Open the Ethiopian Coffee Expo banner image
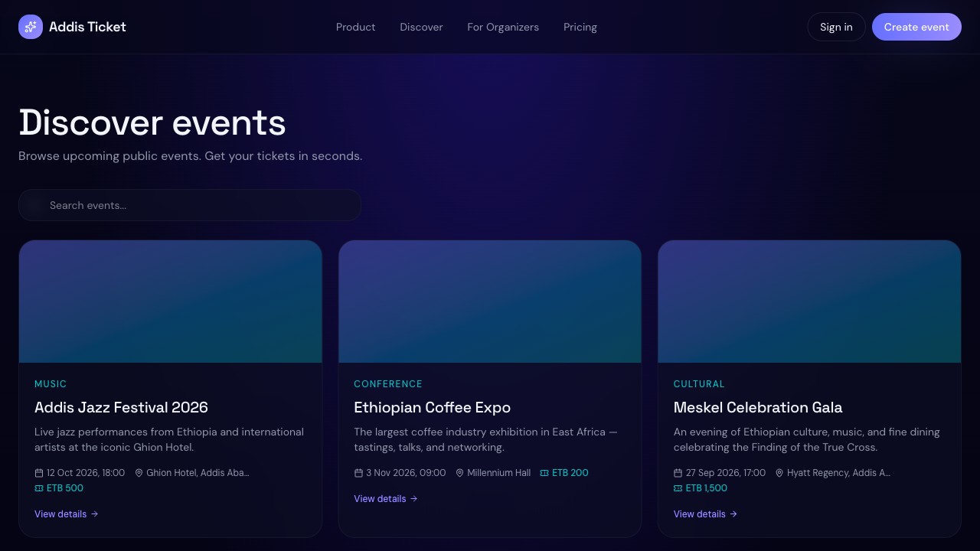The image size is (980, 551). [490, 302]
